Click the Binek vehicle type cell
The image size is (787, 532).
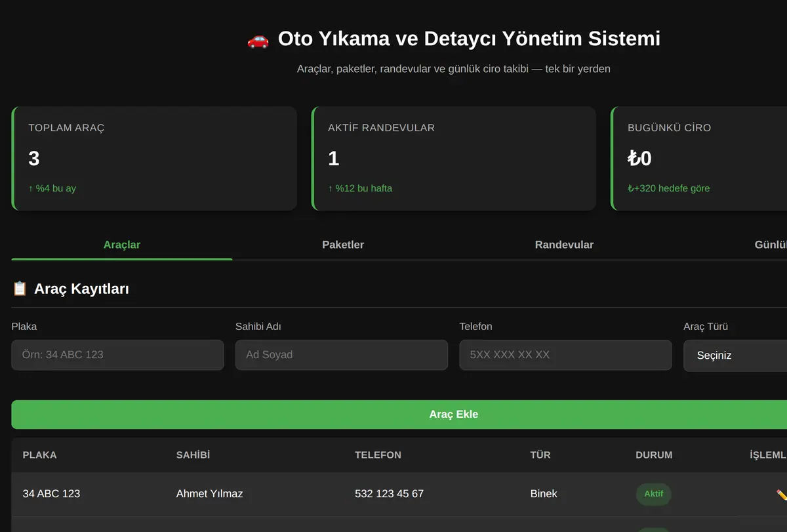click(544, 493)
